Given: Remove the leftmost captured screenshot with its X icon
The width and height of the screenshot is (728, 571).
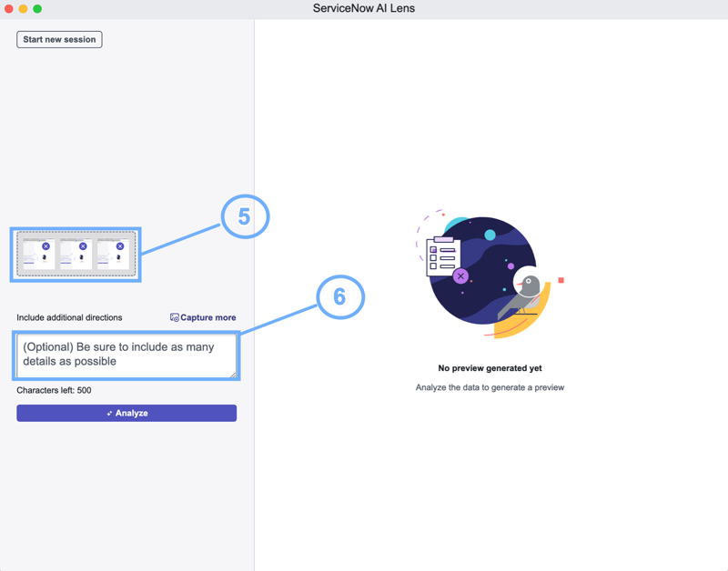Looking at the screenshot, I should point(45,246).
